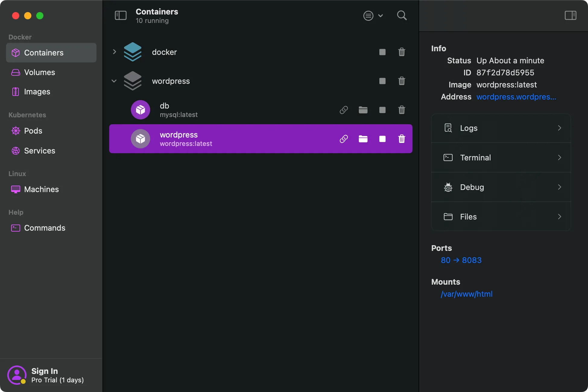Click the account avatar icon
This screenshot has height=392, width=588.
click(17, 375)
